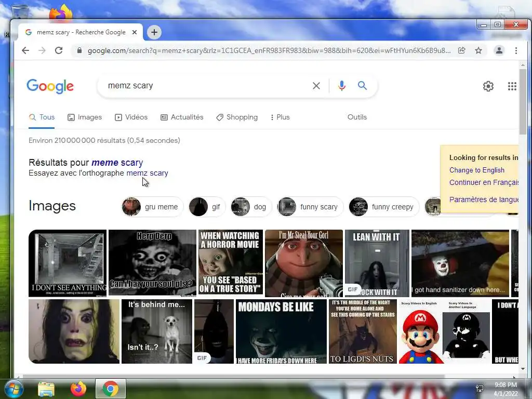
Task: Open the 'hand sanitizer' clown image
Action: click(x=460, y=263)
